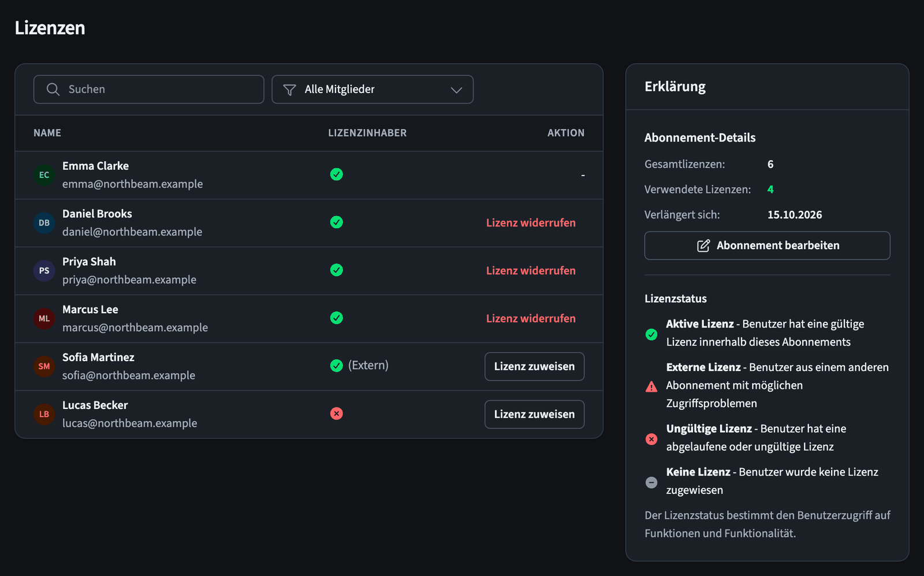Click Daniel Brooks' green license checkmark
Image resolution: width=924 pixels, height=576 pixels.
tap(337, 222)
